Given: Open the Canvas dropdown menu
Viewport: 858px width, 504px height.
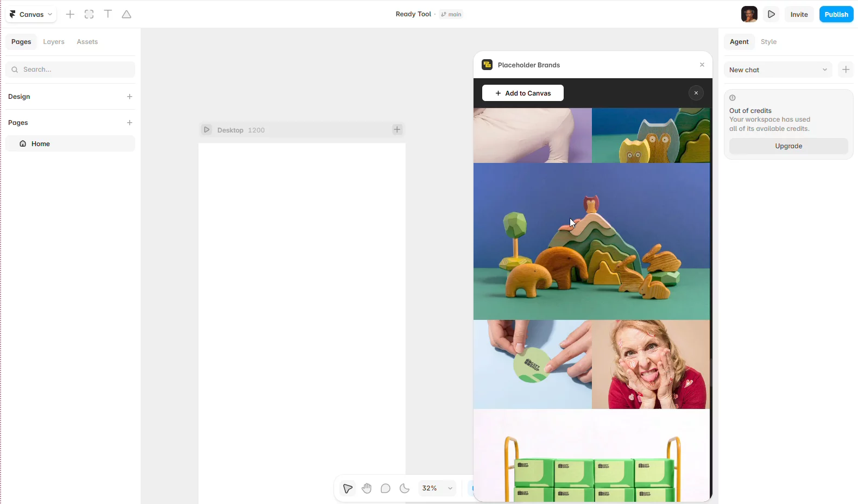Looking at the screenshot, I should tap(31, 14).
